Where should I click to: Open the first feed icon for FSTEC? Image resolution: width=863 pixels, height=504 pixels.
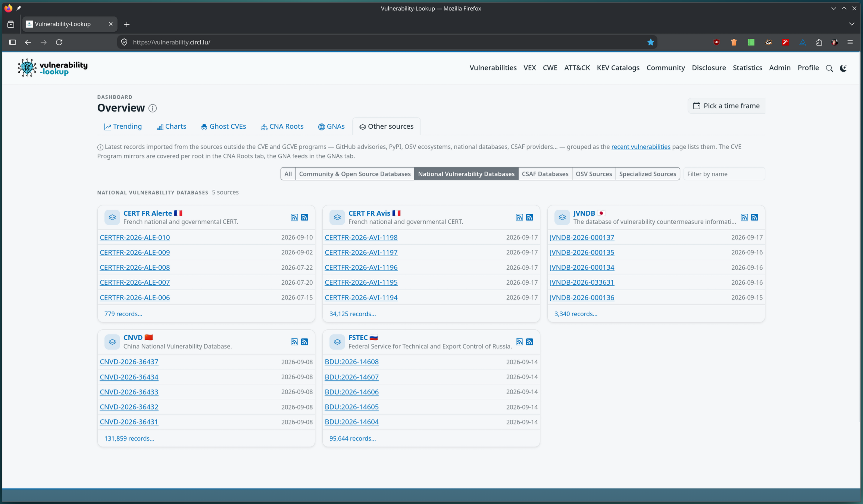(519, 342)
